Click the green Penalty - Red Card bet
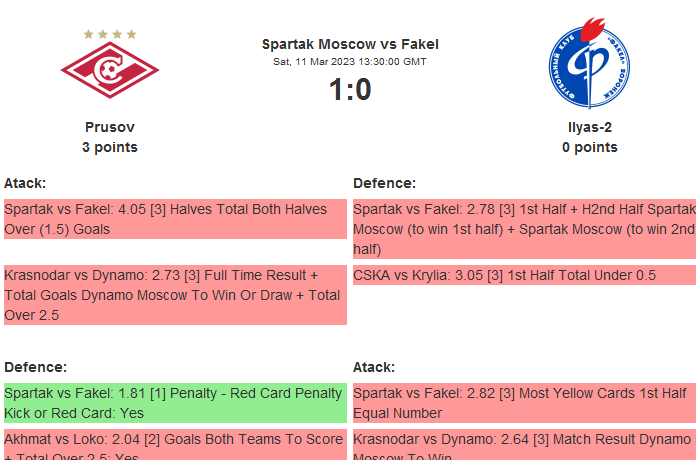 coord(175,403)
